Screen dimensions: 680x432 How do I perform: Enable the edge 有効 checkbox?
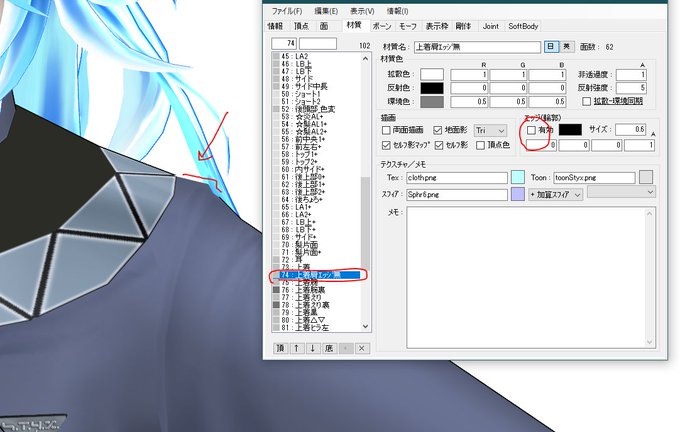pyautogui.click(x=531, y=130)
